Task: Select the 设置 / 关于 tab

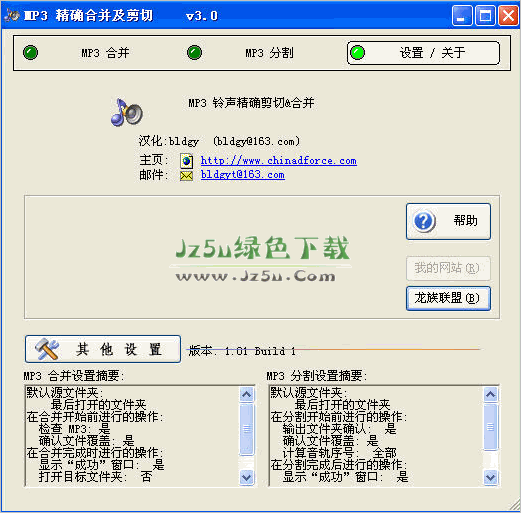Action: (423, 53)
